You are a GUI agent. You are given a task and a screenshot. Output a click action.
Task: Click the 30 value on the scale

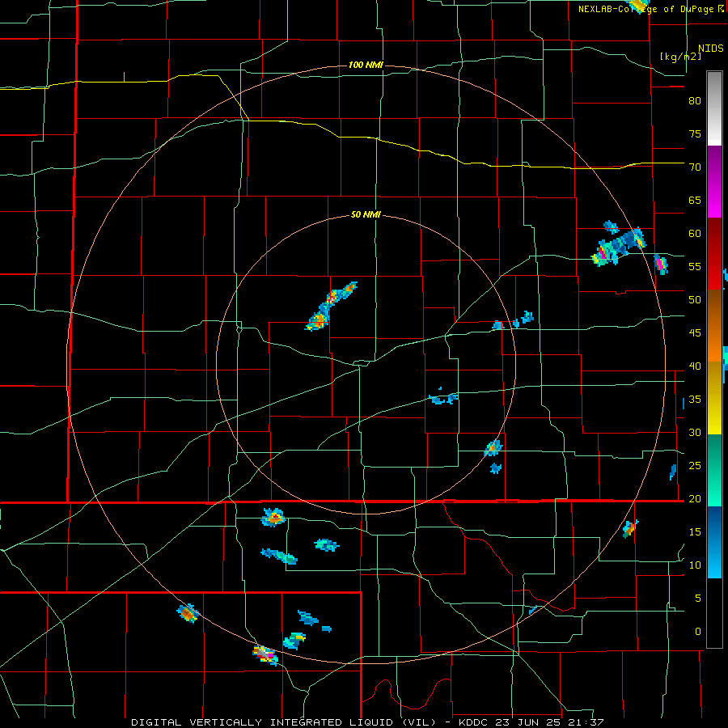[x=695, y=432]
